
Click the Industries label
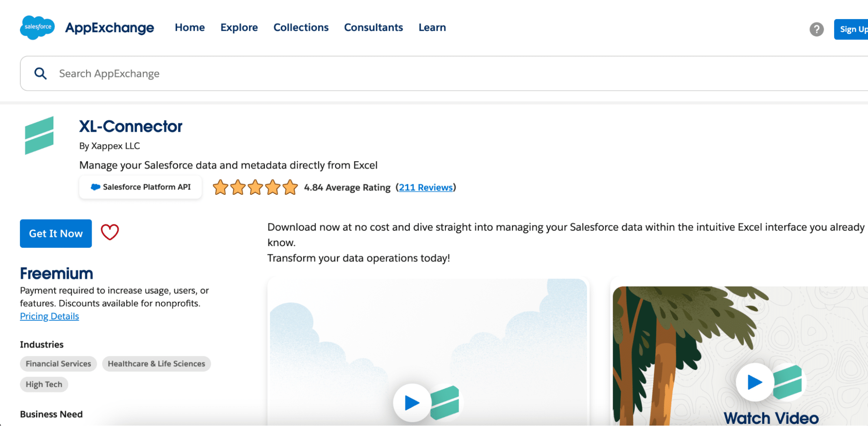pyautogui.click(x=42, y=345)
